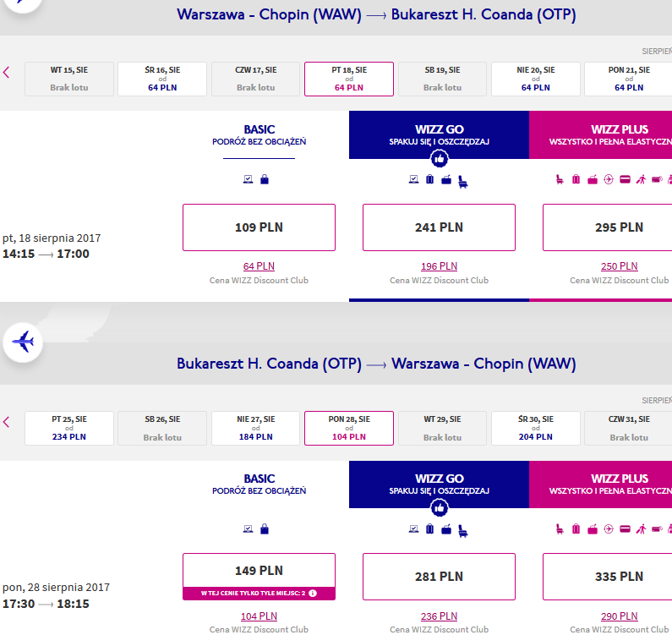Image resolution: width=672 pixels, height=635 pixels.
Task: Click airport check-in icon in return WIZZ PLUS
Action: [x=609, y=528]
